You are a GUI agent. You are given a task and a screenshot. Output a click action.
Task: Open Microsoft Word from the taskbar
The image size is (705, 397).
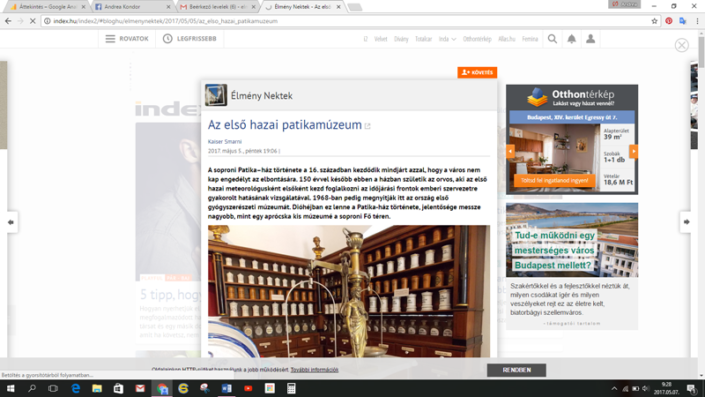[226, 388]
